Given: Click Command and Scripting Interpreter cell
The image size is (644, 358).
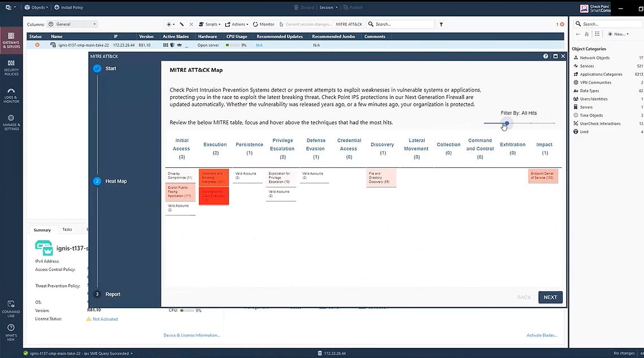Looking at the screenshot, I should click(214, 178).
